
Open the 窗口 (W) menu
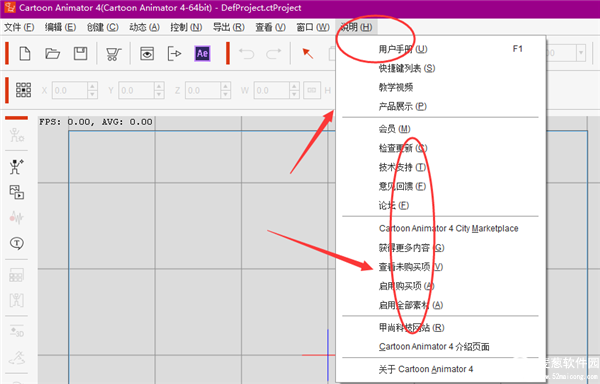[313, 27]
